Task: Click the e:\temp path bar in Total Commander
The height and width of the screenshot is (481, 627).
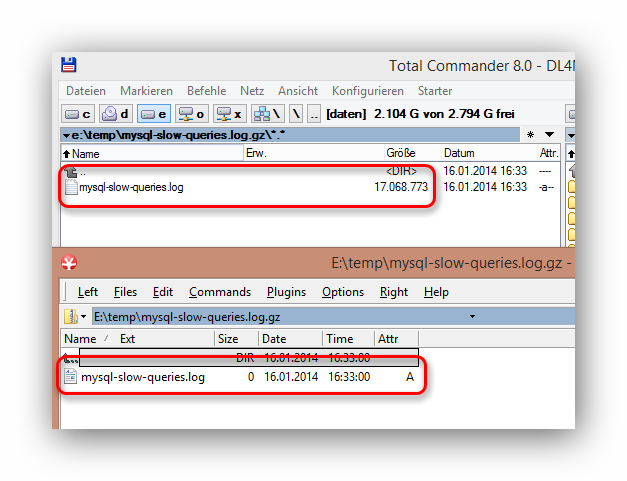Action: tap(290, 135)
